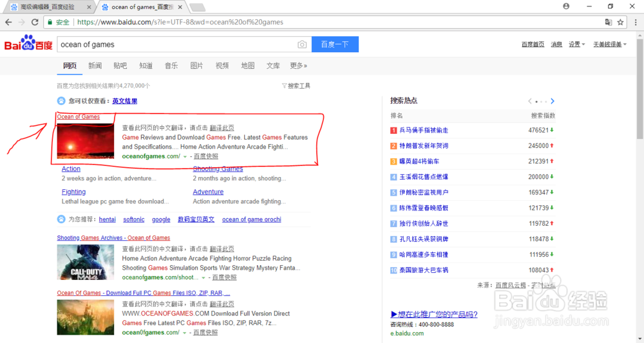Open the Shooting Games sublink
Image resolution: width=644 pixels, height=343 pixels.
click(x=218, y=169)
